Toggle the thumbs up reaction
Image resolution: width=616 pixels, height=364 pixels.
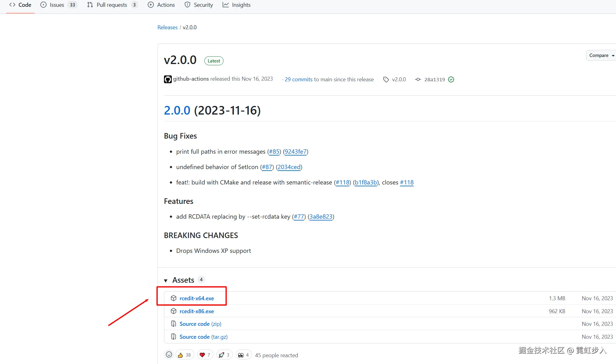pyautogui.click(x=185, y=355)
